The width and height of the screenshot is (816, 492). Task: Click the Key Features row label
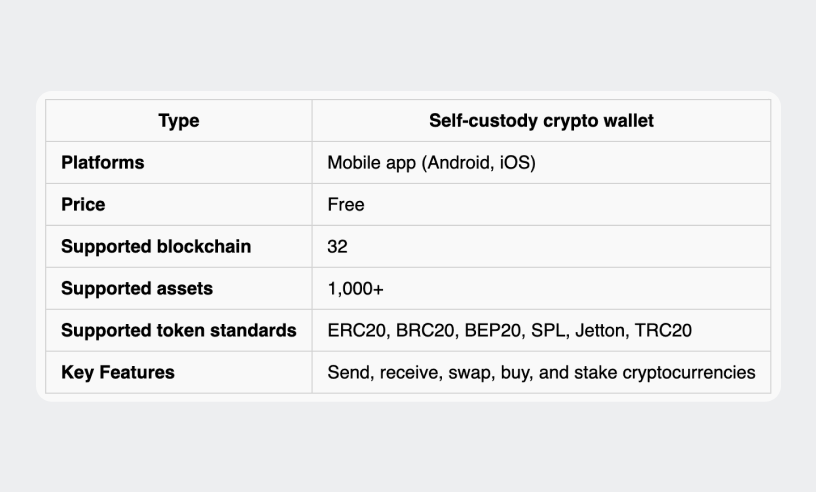tap(118, 373)
